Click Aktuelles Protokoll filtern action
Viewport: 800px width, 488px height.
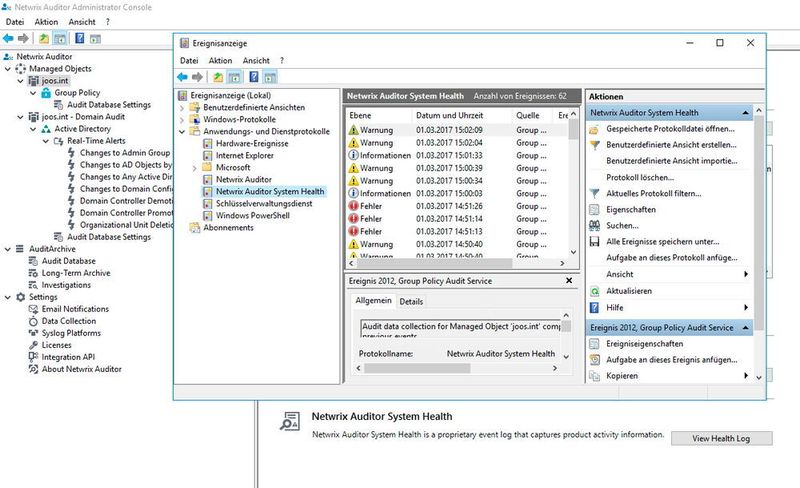[x=654, y=193]
